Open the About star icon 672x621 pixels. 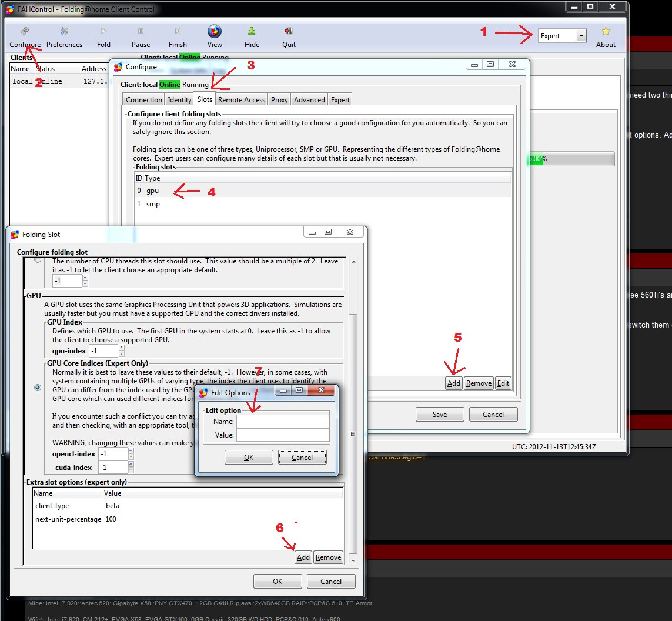click(606, 37)
